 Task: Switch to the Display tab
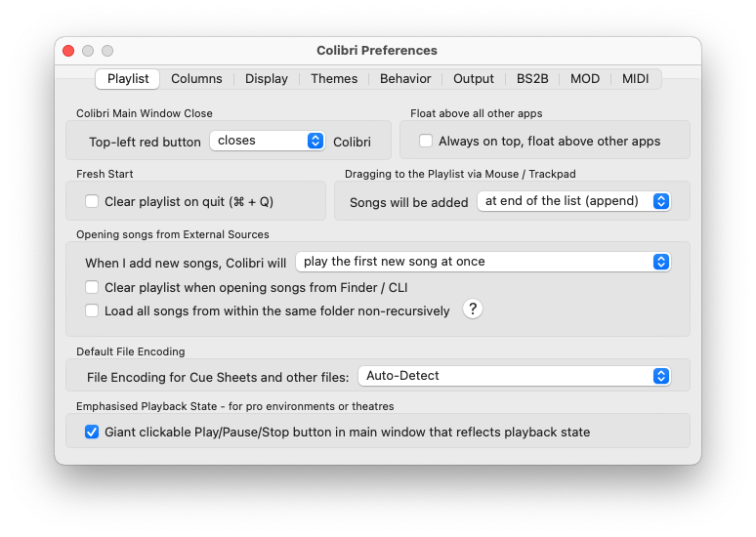click(x=266, y=78)
